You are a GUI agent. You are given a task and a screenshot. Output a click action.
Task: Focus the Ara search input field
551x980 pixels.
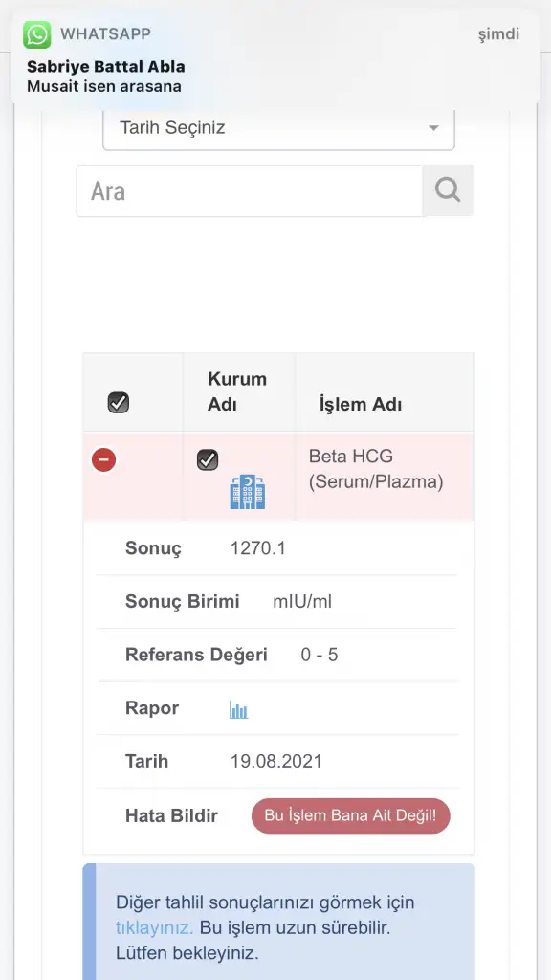250,190
